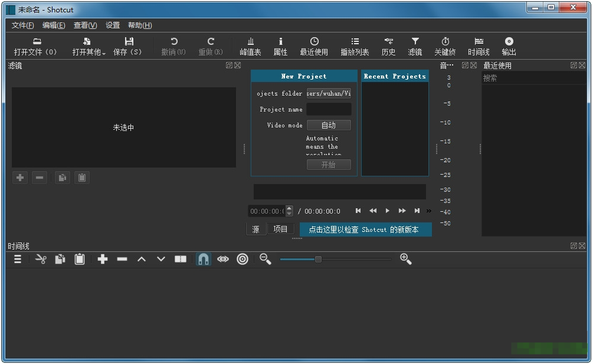Click the Project name input field
Image resolution: width=593 pixels, height=364 pixels.
(x=329, y=109)
